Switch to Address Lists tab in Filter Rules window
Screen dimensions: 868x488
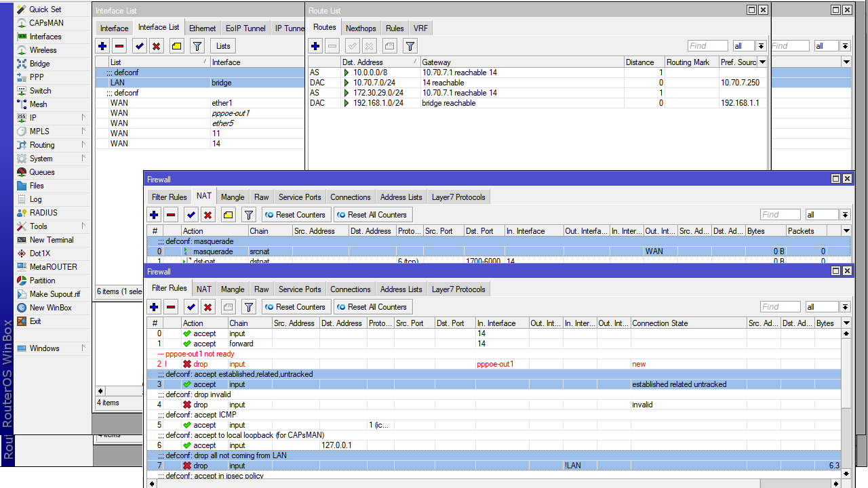tap(401, 289)
